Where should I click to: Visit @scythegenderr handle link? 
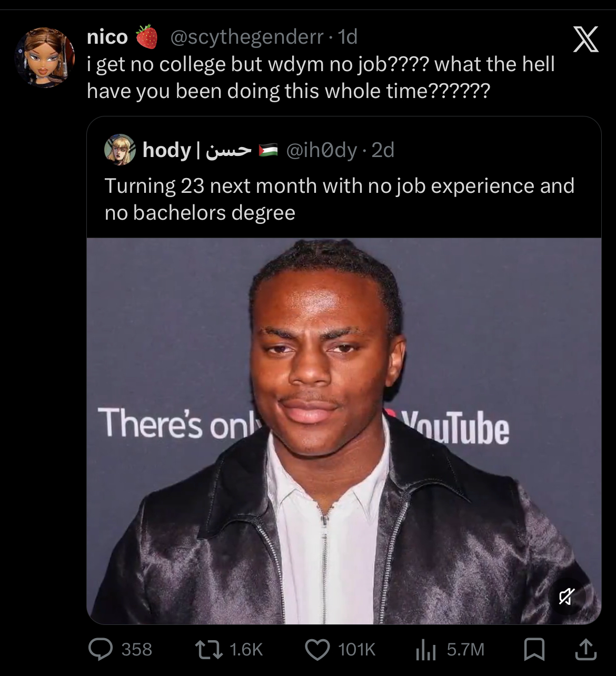tap(247, 37)
